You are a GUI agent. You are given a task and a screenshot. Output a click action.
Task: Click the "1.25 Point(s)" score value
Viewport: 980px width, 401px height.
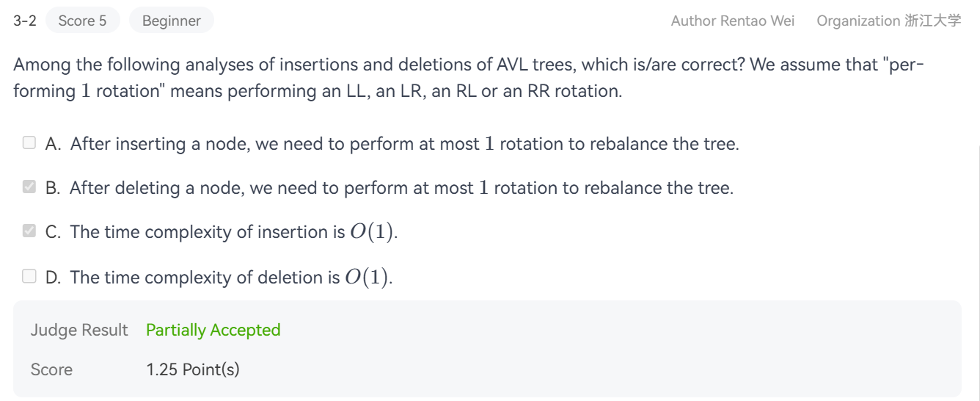193,369
